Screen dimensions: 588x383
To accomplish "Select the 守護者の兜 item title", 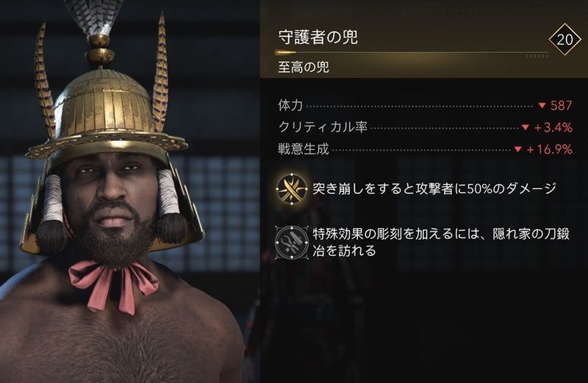I will 318,37.
